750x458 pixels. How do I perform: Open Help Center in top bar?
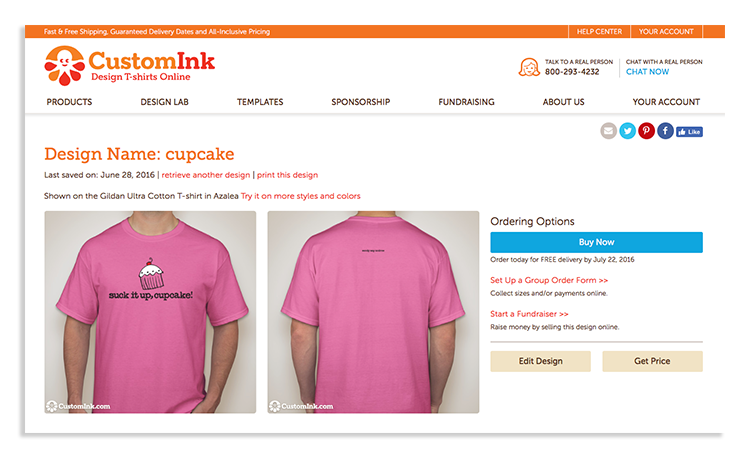click(599, 32)
